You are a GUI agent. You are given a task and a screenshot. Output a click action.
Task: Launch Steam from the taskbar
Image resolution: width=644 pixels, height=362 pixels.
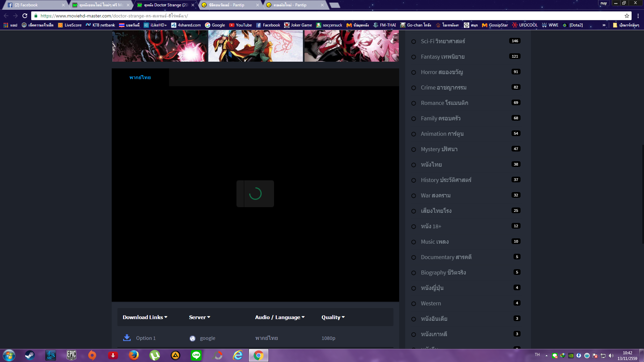point(30,355)
